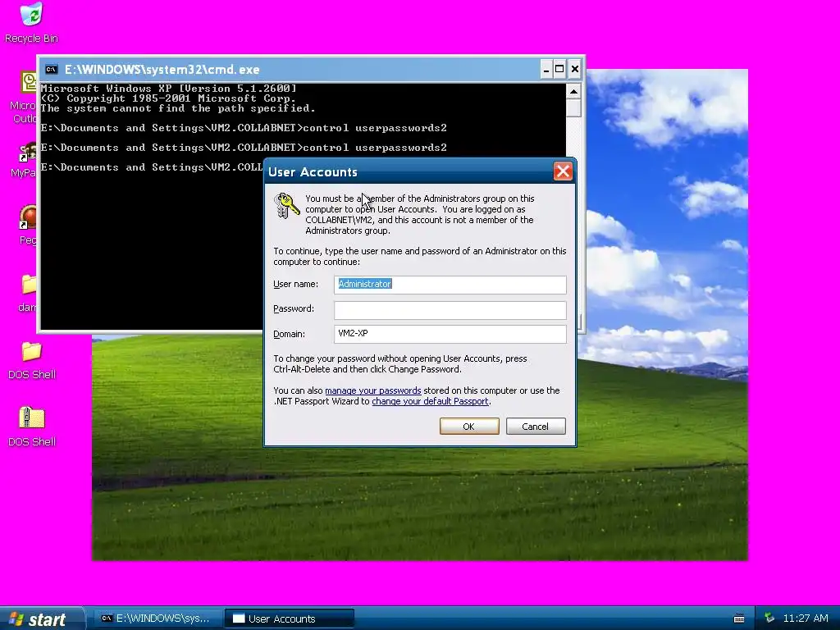Click the cmd window scroll-up arrow
This screenshot has width=840, height=630.
coord(573,92)
